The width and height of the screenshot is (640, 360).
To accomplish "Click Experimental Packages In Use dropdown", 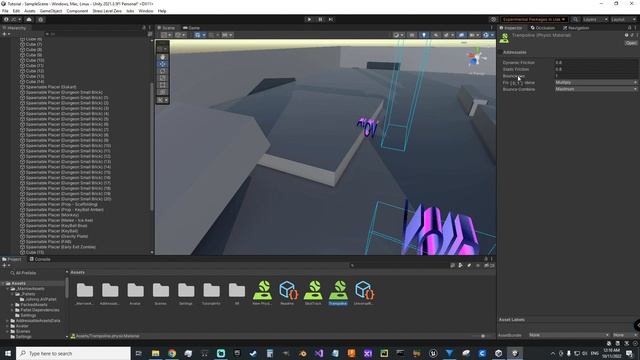I will click(x=534, y=19).
